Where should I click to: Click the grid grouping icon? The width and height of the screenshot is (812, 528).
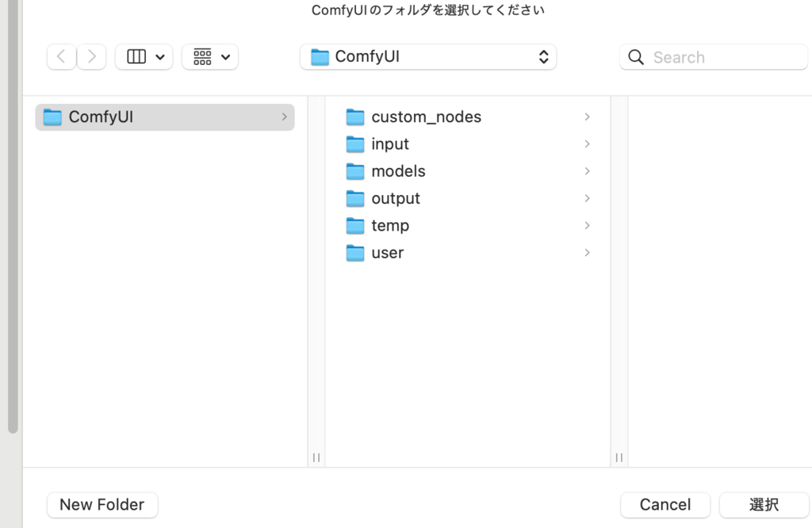tap(202, 56)
